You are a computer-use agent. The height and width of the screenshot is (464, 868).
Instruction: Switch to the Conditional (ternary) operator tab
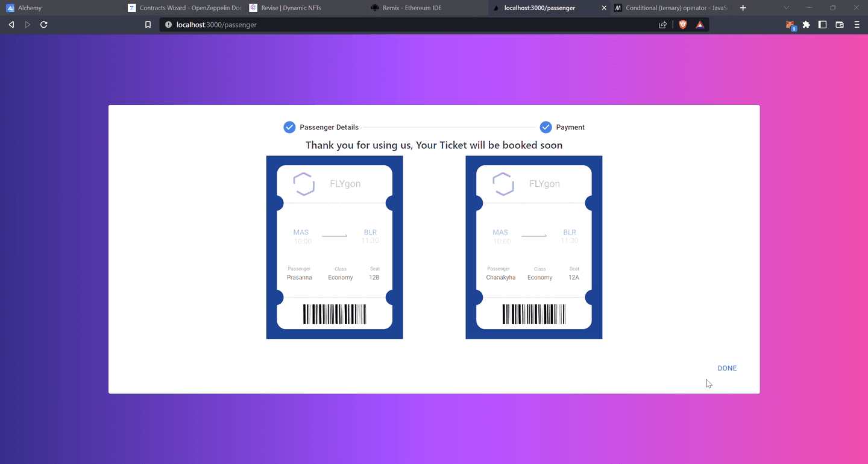672,8
